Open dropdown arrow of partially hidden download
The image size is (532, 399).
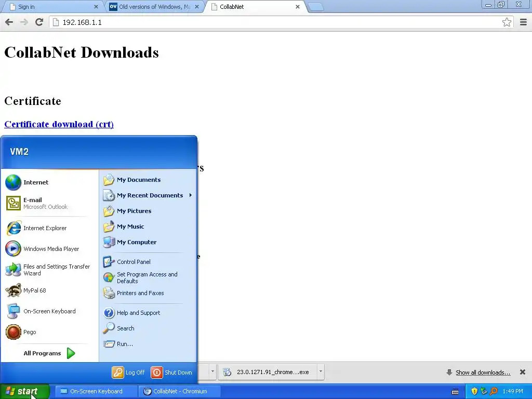point(212,372)
